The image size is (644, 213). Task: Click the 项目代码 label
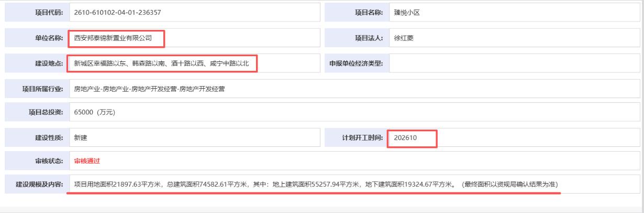(x=48, y=13)
